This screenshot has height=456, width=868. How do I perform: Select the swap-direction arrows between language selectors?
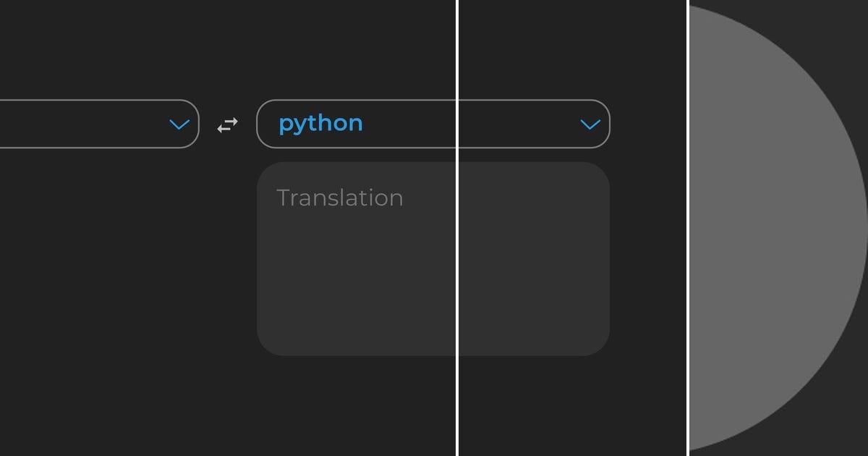point(226,124)
